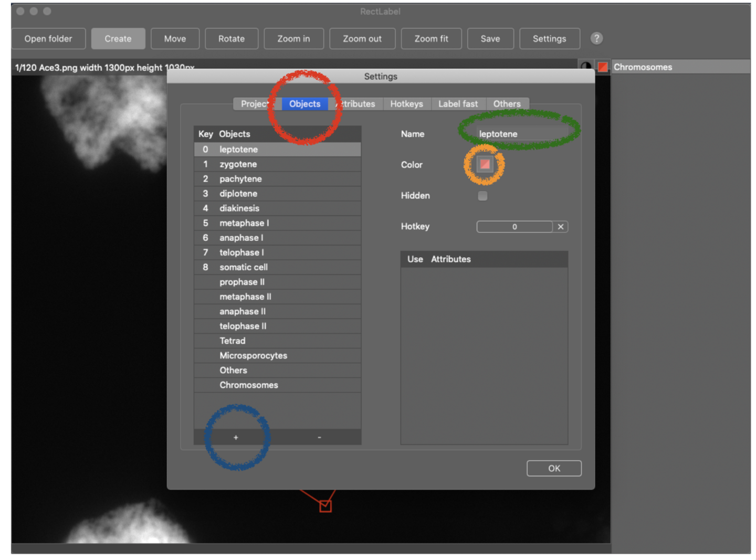Open the Others settings tab
This screenshot has width=756, height=560.
pos(507,104)
